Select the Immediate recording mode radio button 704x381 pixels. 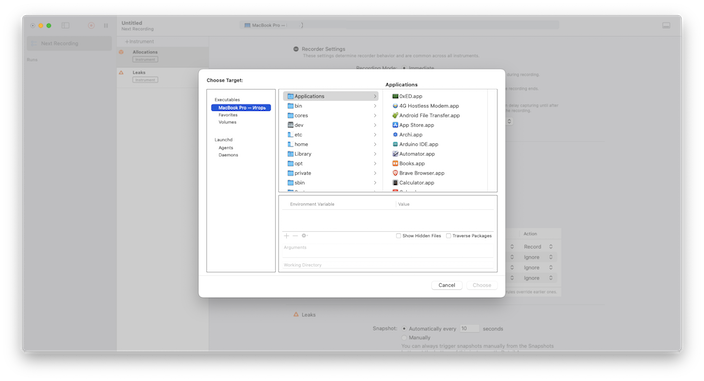click(404, 68)
